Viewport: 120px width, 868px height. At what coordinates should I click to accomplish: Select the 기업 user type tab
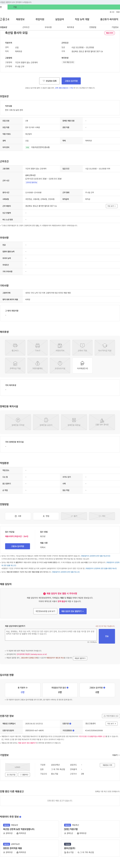pyautogui.click(x=15, y=7)
